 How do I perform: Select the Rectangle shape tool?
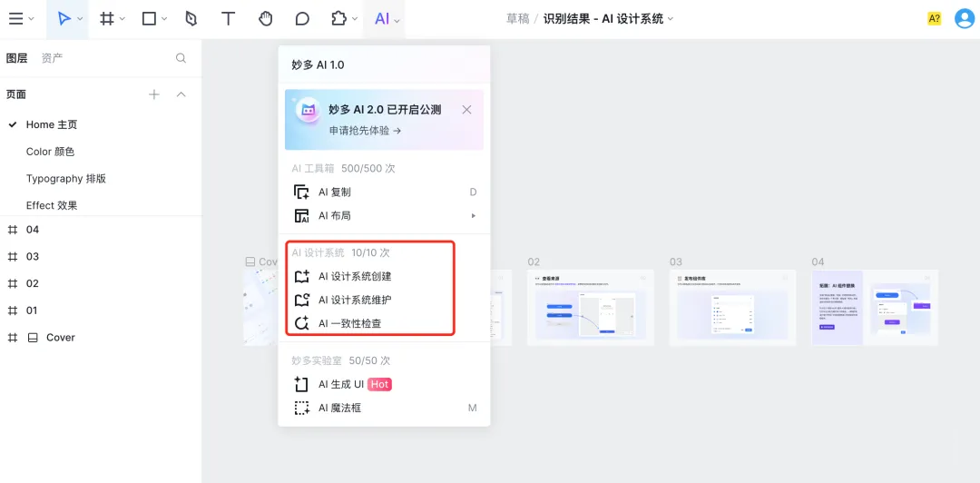[x=149, y=19]
